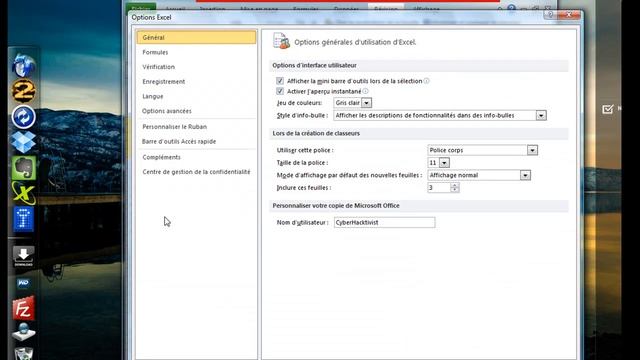640x360 pixels.
Task: Open the green X dock application
Action: coord(23,193)
